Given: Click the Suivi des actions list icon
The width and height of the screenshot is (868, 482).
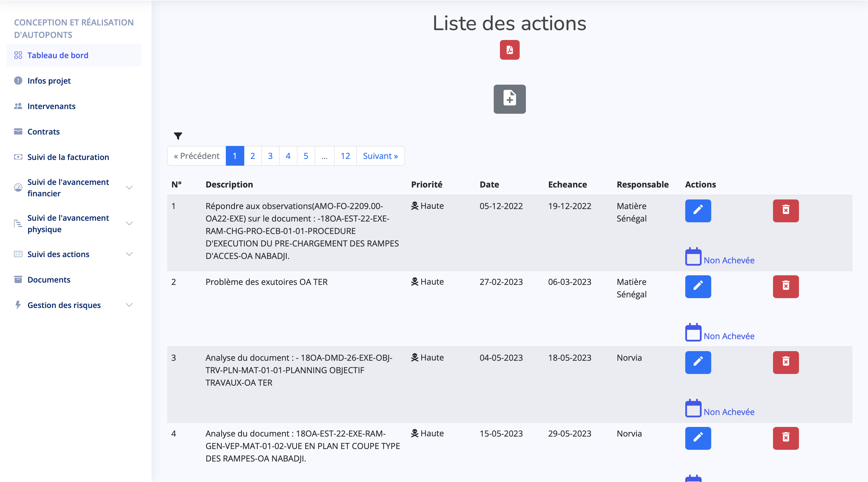Looking at the screenshot, I should tap(18, 254).
